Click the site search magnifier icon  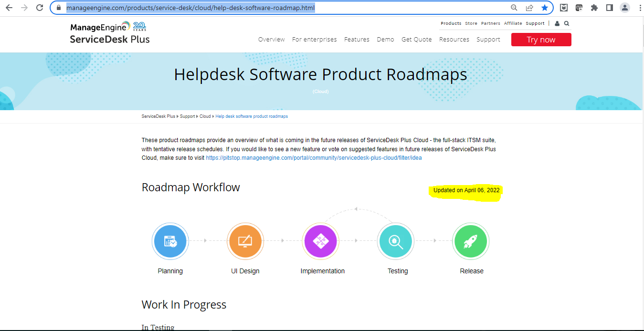coord(567,23)
